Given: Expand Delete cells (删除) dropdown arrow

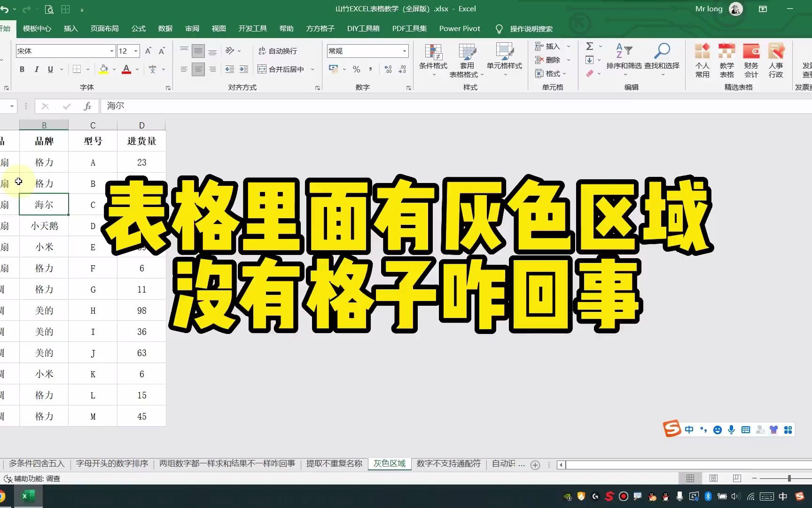Looking at the screenshot, I should click(569, 60).
